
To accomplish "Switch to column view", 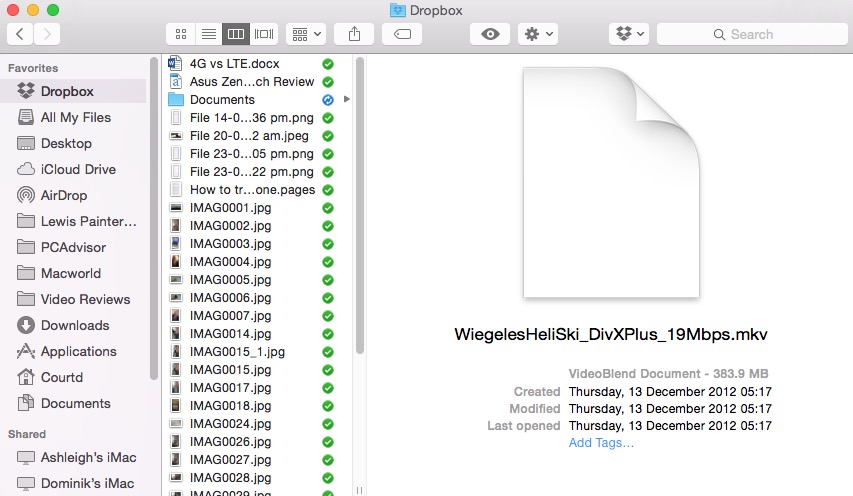I will (236, 34).
